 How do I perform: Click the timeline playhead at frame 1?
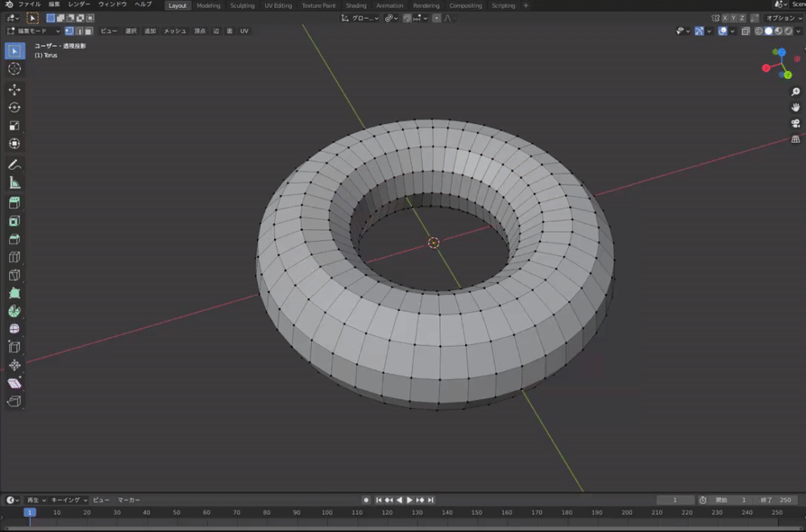(30, 513)
